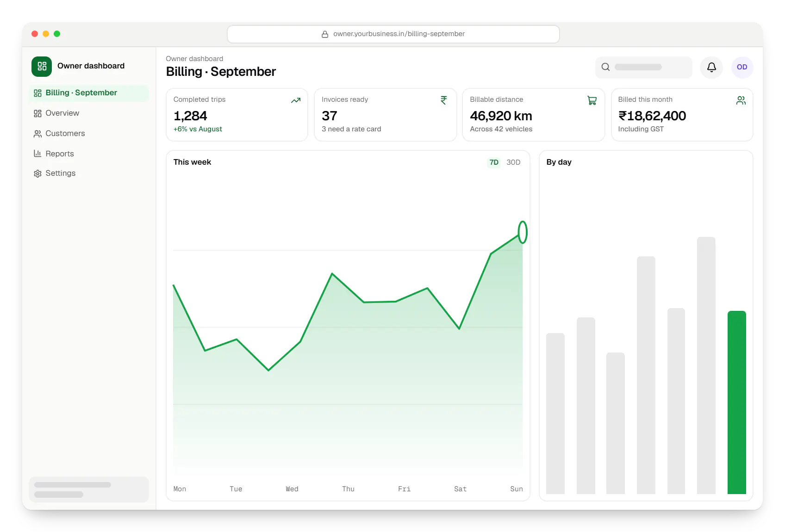The image size is (785, 532).
Task: Click the Billing · September page heading
Action: click(221, 72)
